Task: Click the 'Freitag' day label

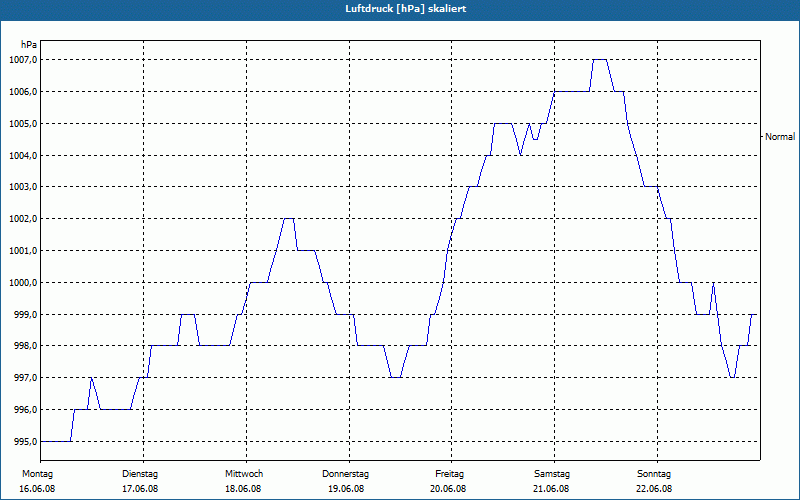Action: (x=449, y=474)
